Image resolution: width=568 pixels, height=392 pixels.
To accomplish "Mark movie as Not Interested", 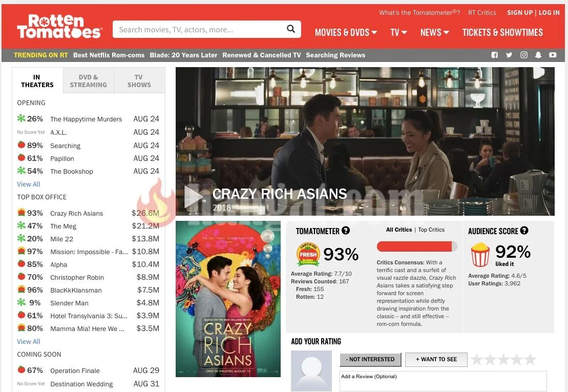I will coord(370,359).
